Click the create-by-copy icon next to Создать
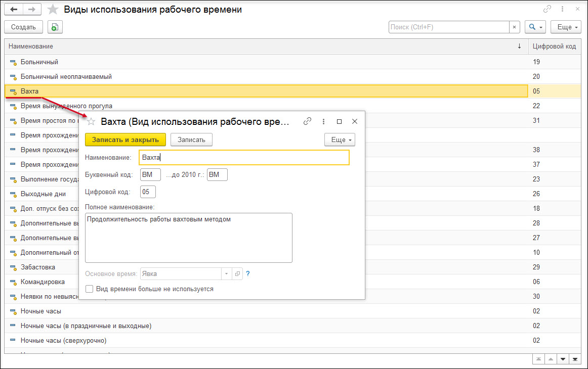The width and height of the screenshot is (588, 369). 55,27
